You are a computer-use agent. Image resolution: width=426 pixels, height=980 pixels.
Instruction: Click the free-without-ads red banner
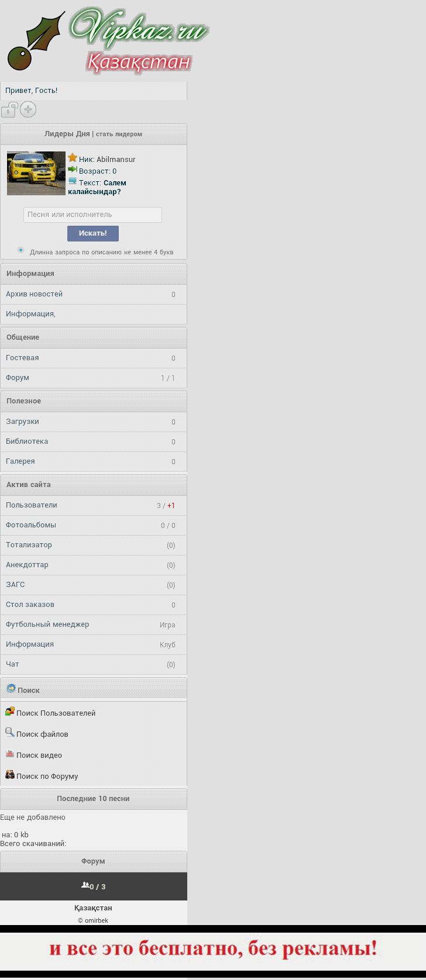point(213,948)
